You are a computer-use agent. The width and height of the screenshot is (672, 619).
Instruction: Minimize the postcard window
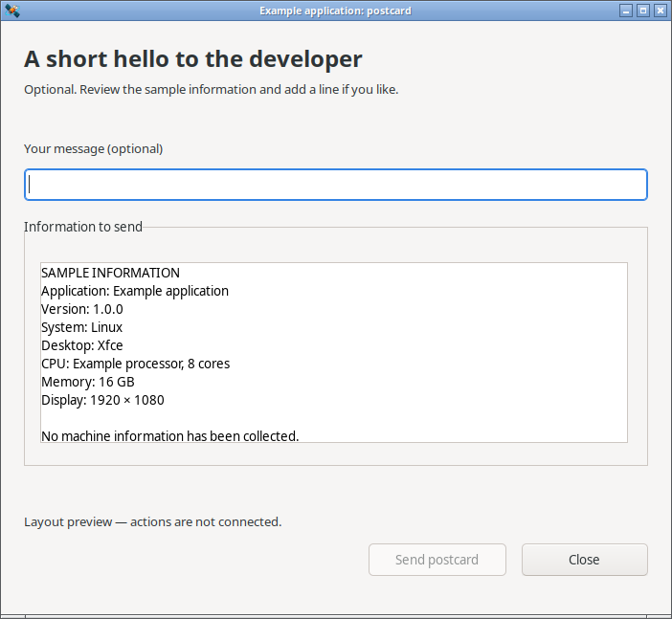tap(626, 11)
